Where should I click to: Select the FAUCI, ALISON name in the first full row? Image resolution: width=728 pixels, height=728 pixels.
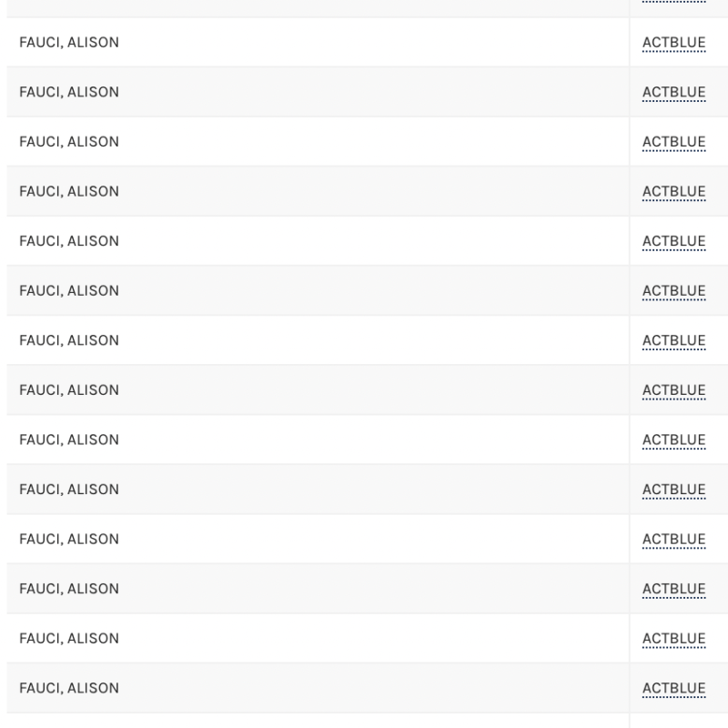click(69, 43)
